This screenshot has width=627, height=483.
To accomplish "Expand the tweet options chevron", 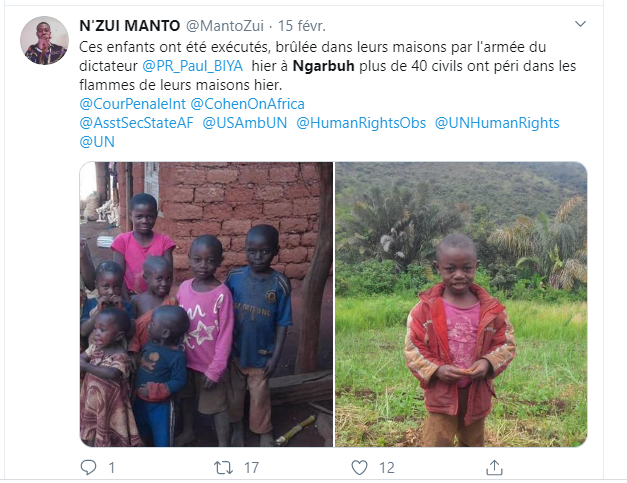I will tap(580, 24).
